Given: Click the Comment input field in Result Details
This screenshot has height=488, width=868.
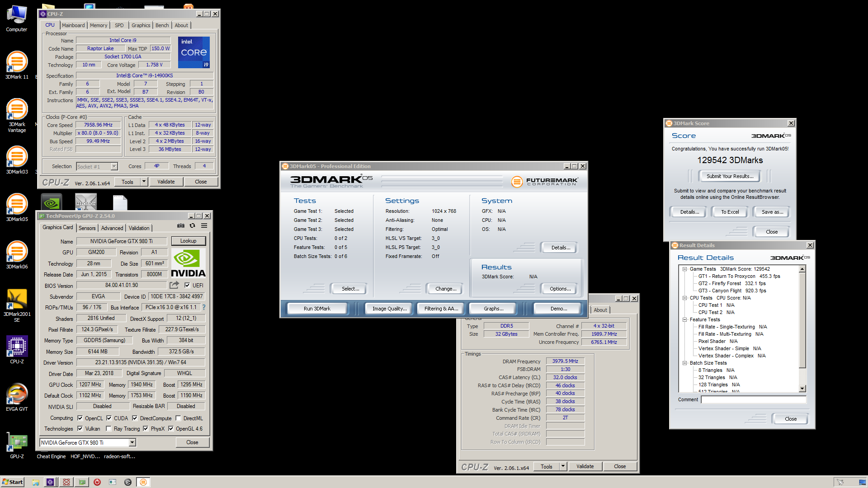Looking at the screenshot, I should (754, 399).
